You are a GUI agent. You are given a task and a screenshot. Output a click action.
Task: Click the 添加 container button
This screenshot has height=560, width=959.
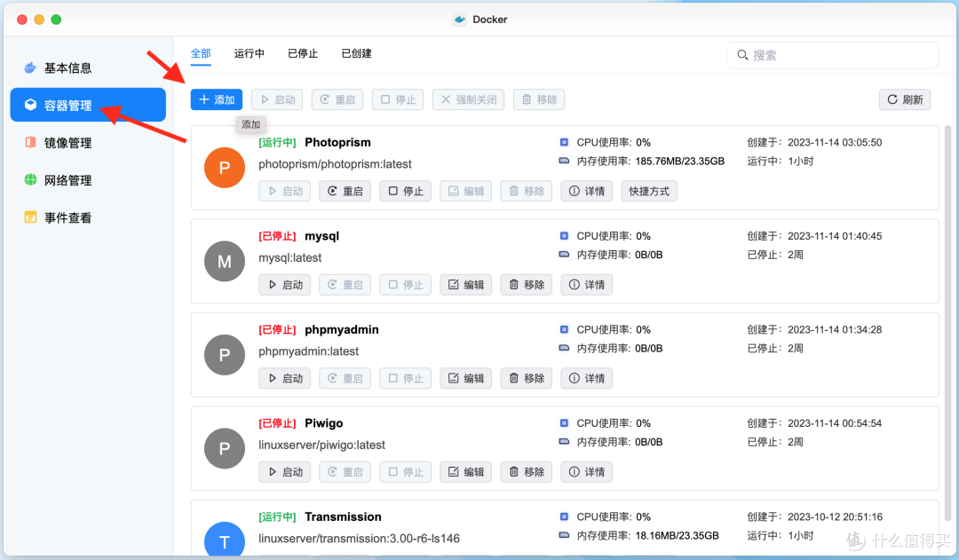(x=217, y=99)
